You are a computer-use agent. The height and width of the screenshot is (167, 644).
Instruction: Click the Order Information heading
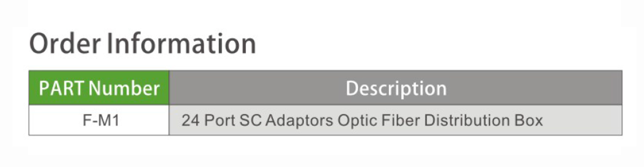143,44
